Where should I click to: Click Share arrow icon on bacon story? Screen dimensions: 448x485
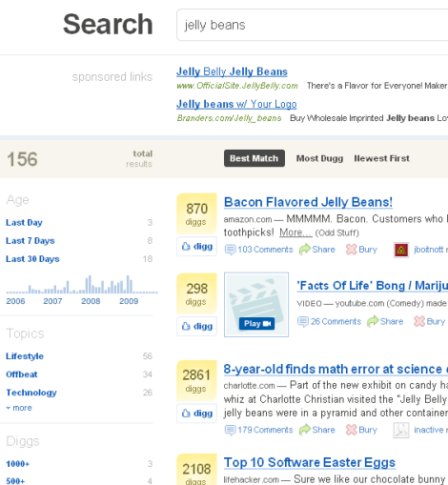pos(305,250)
